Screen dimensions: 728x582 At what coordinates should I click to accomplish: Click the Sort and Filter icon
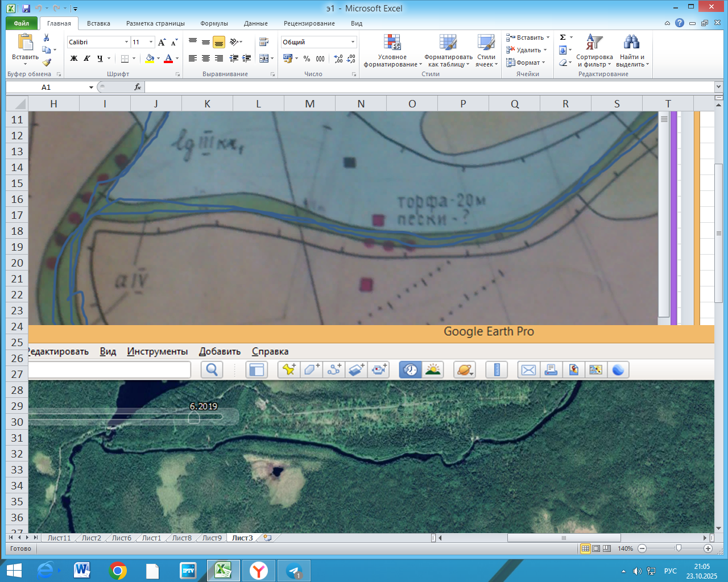(594, 51)
